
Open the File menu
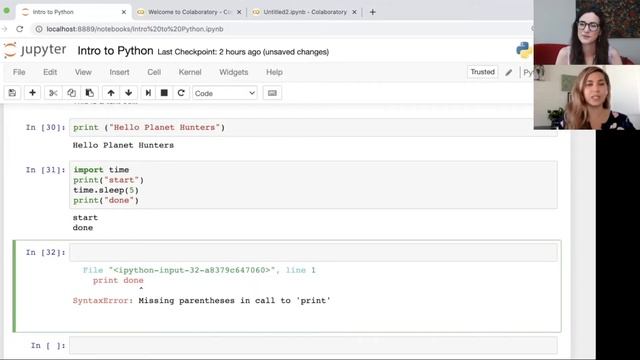pos(19,72)
